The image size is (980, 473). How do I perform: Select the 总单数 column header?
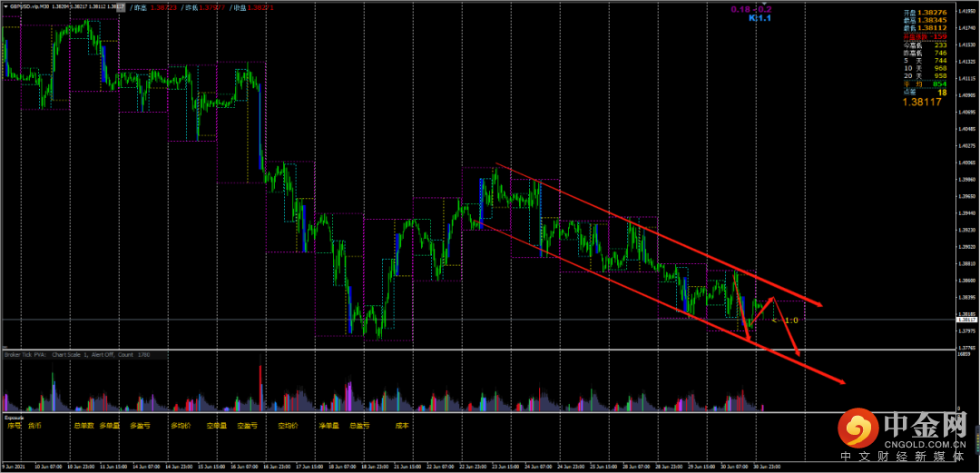pos(83,424)
